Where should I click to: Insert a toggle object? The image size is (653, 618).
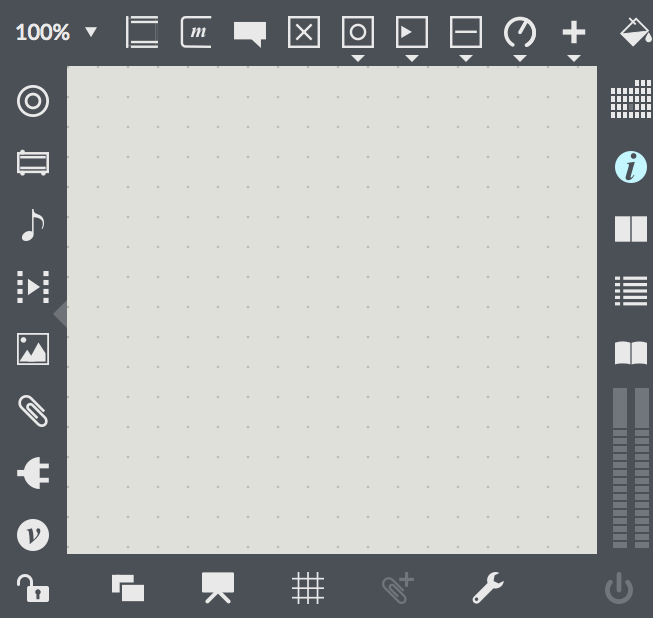(x=304, y=32)
